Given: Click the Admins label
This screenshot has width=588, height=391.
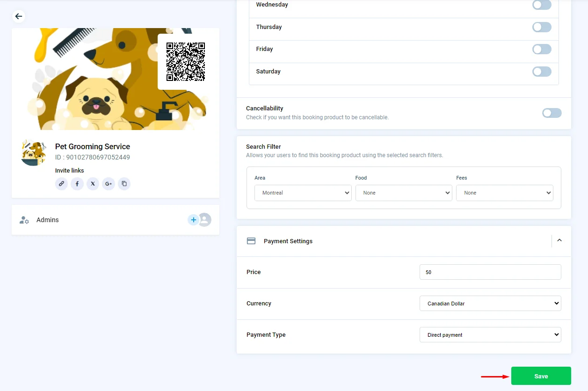Looking at the screenshot, I should tap(48, 220).
